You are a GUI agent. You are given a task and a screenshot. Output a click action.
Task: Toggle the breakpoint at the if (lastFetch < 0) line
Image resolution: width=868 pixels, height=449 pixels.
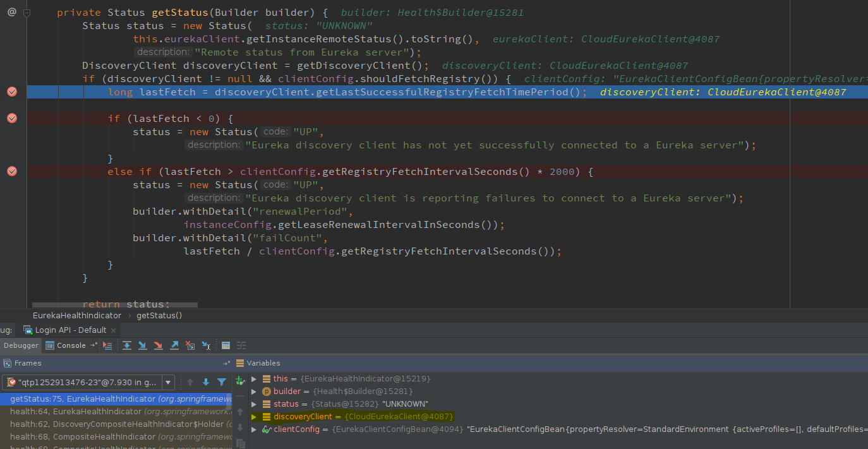coord(11,118)
